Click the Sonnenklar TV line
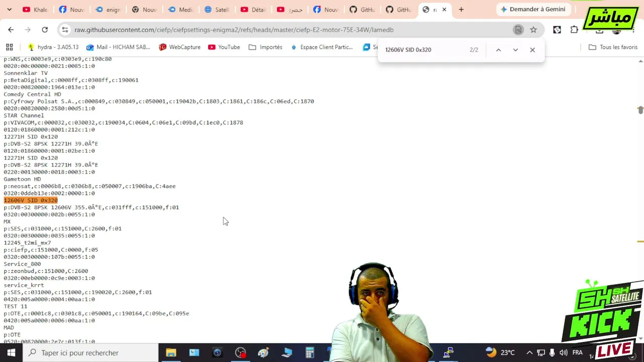The image size is (644, 362). pyautogui.click(x=26, y=73)
